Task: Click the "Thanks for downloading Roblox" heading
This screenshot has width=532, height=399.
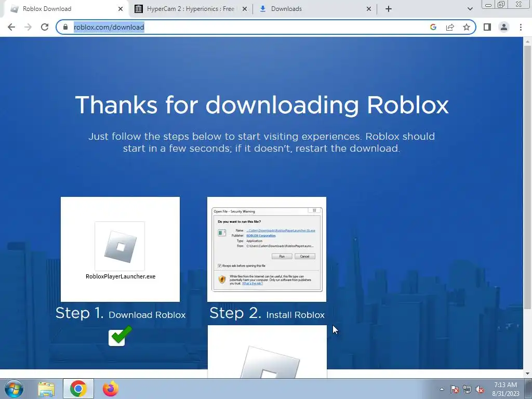Action: click(262, 105)
